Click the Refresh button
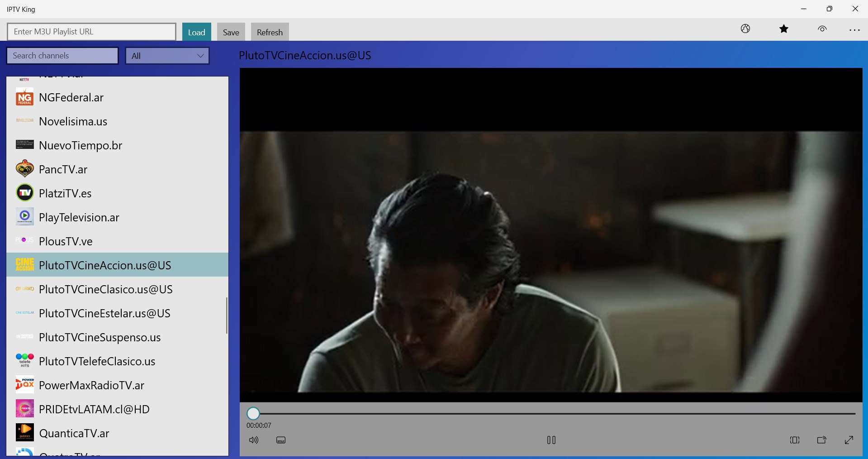Image resolution: width=868 pixels, height=459 pixels. pyautogui.click(x=269, y=32)
